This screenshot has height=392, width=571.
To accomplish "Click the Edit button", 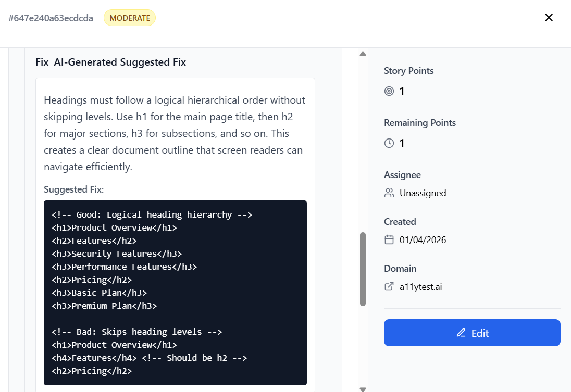I will click(472, 333).
